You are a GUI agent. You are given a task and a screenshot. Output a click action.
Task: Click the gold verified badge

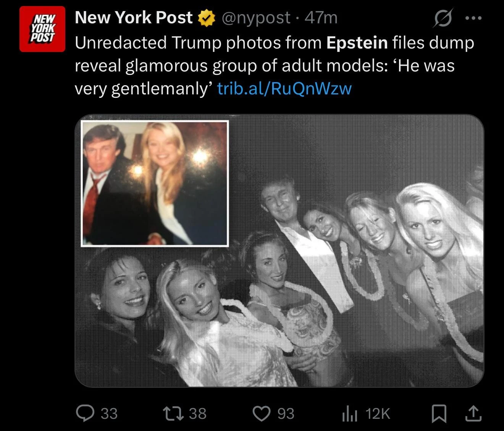pos(206,18)
